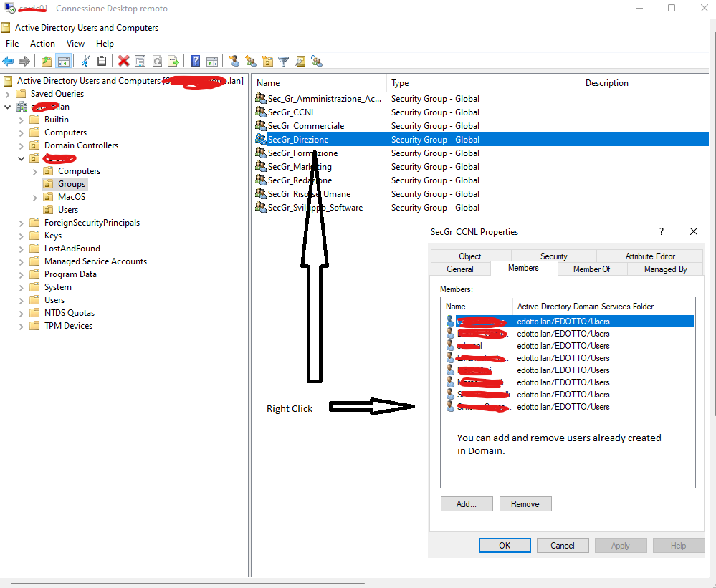Open the Security tab in Properties
The width and height of the screenshot is (716, 588).
click(553, 256)
